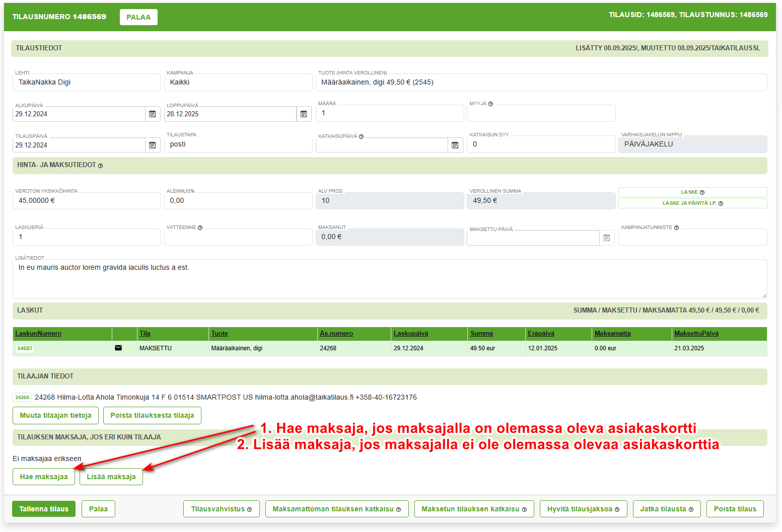This screenshot has width=782, height=532.
Task: Open invoice number 54687
Action: pyautogui.click(x=25, y=348)
